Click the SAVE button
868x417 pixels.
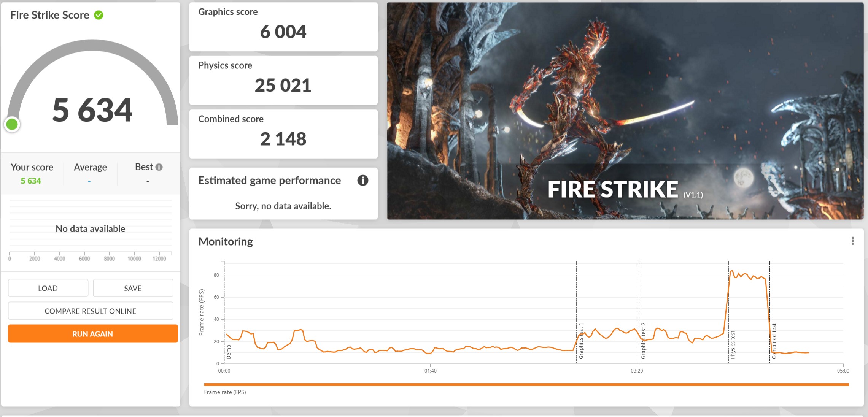pyautogui.click(x=133, y=288)
